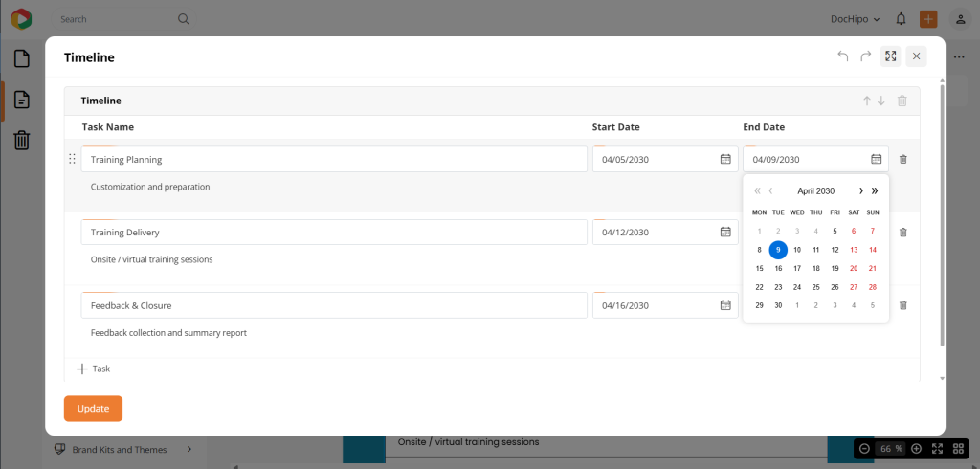Open the three-dot more options menu
The image size is (980, 469).
pyautogui.click(x=959, y=56)
